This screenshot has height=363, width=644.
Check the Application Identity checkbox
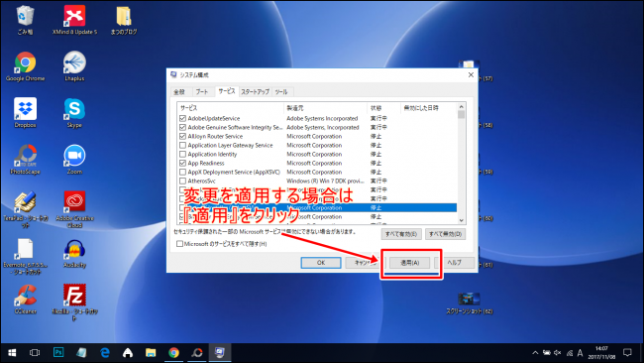point(182,154)
